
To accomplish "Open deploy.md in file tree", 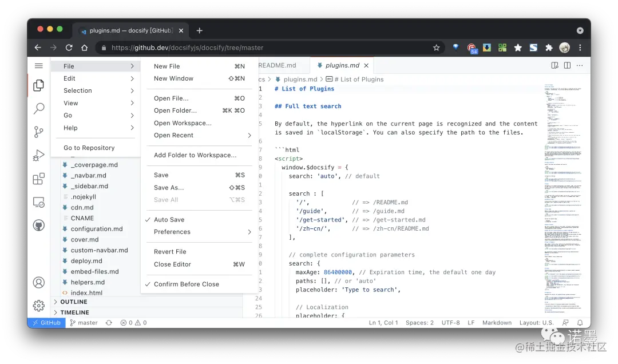I will click(86, 260).
